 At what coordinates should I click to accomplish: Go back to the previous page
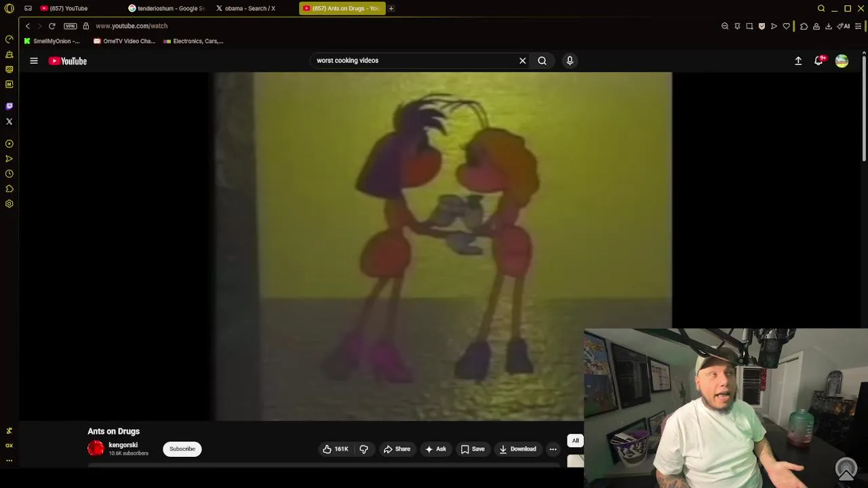point(28,26)
